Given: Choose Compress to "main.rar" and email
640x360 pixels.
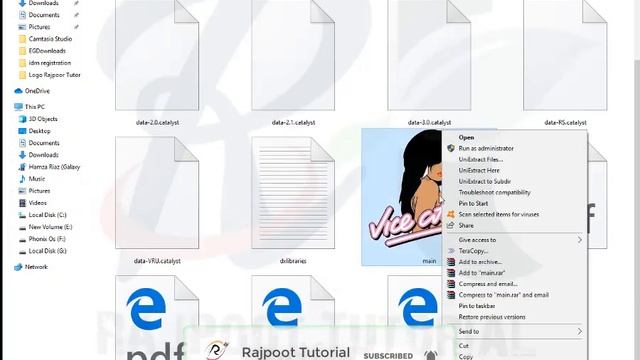Looking at the screenshot, I should pyautogui.click(x=504, y=295).
